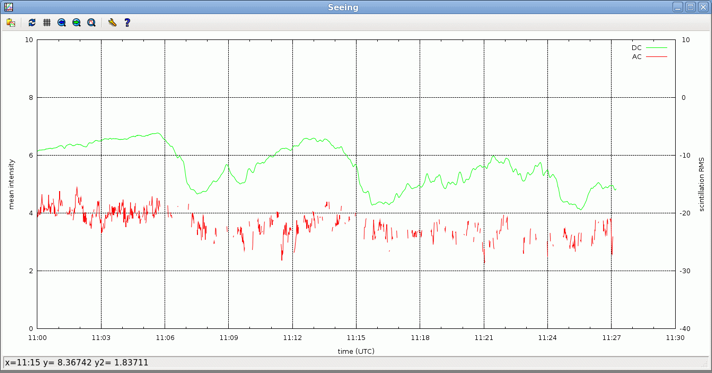The width and height of the screenshot is (712, 373).
Task: Click the 11:15 tick label
Action: click(356, 338)
